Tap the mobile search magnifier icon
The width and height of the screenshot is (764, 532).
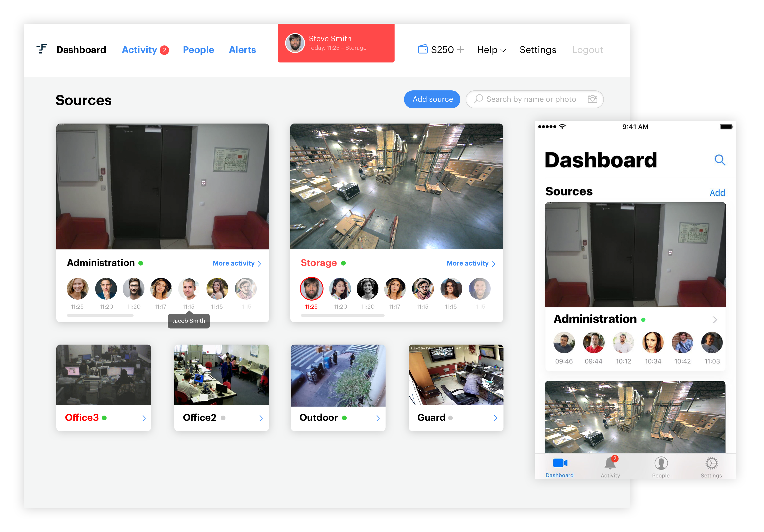tap(720, 160)
